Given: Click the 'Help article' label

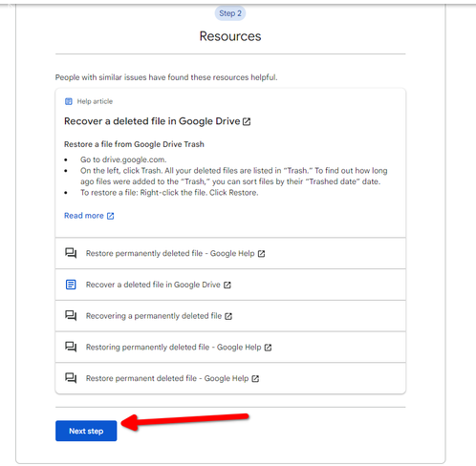Looking at the screenshot, I should 95,101.
